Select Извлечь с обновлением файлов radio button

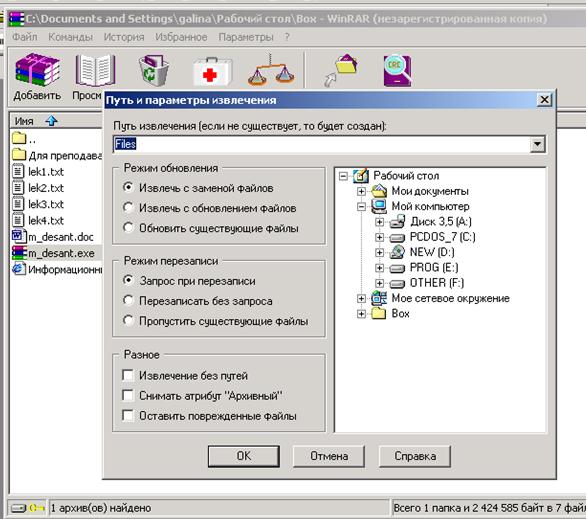point(128,207)
